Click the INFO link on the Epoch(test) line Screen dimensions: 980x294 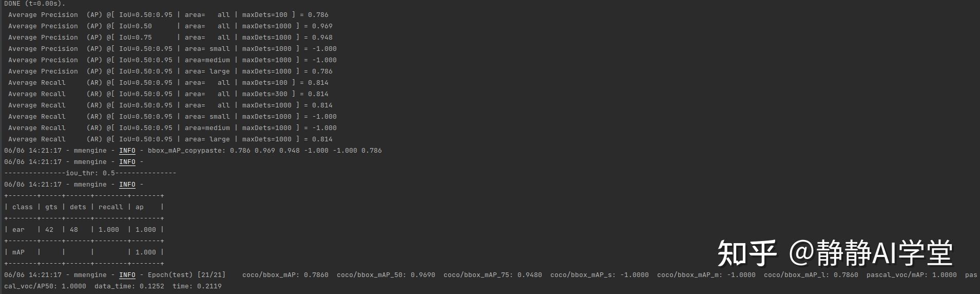(127, 275)
